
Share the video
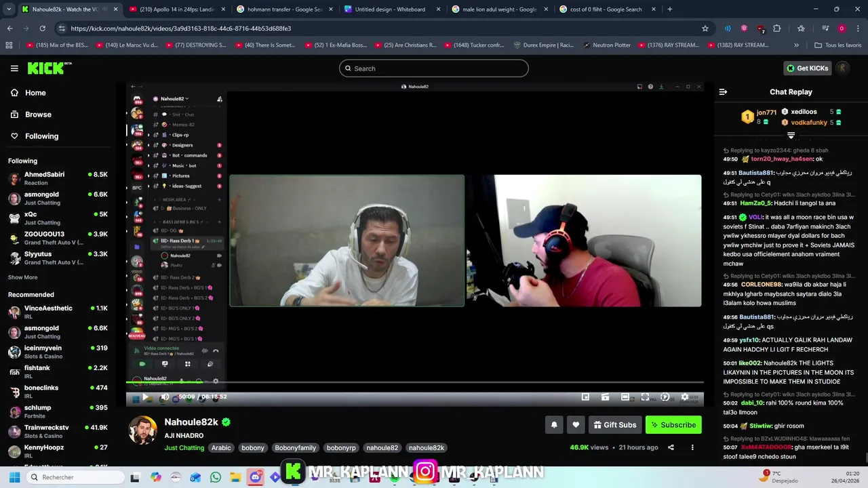tap(671, 447)
